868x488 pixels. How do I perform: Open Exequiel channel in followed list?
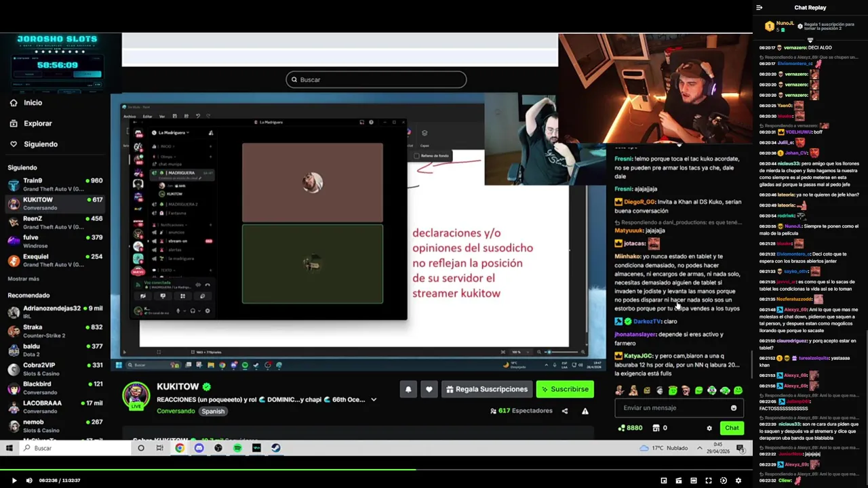55,260
